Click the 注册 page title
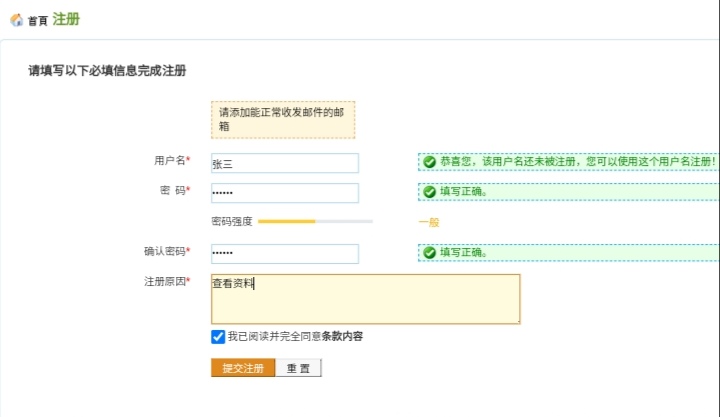720x417 pixels. 66,19
